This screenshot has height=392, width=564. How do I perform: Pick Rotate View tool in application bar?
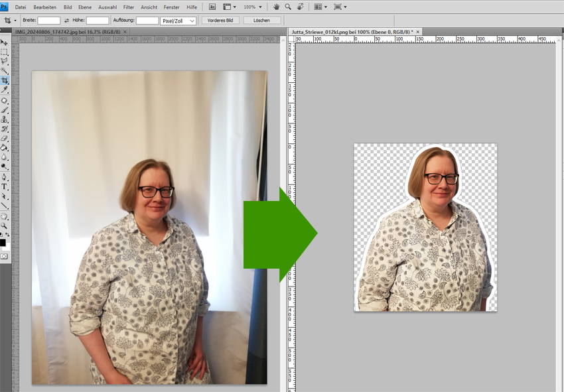click(300, 7)
